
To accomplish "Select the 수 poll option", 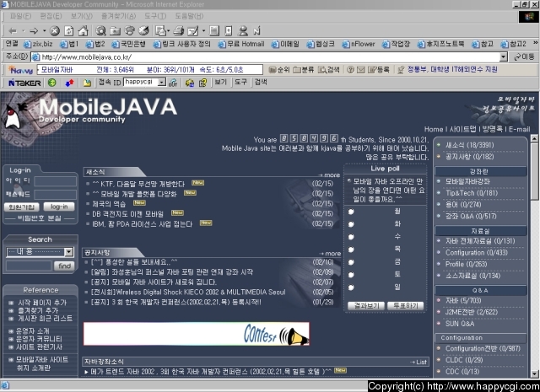I will tap(351, 237).
